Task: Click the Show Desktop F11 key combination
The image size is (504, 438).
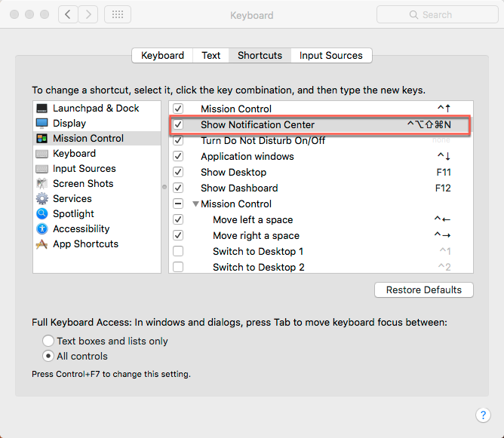Action: (443, 173)
